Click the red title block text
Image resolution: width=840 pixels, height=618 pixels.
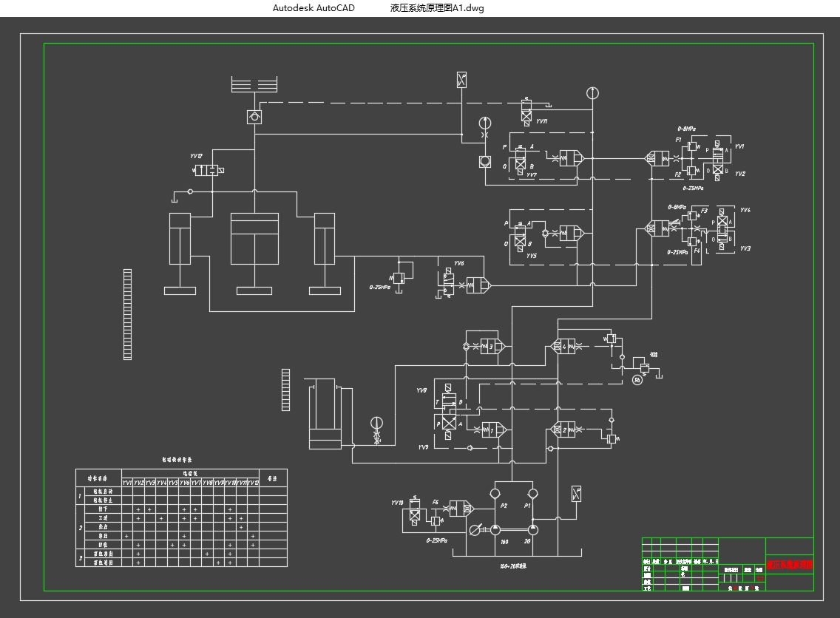[789, 565]
